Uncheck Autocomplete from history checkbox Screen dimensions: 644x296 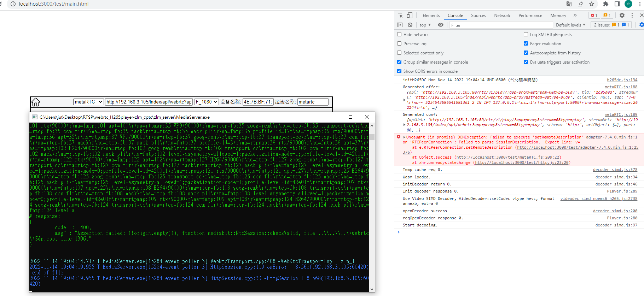tap(526, 53)
